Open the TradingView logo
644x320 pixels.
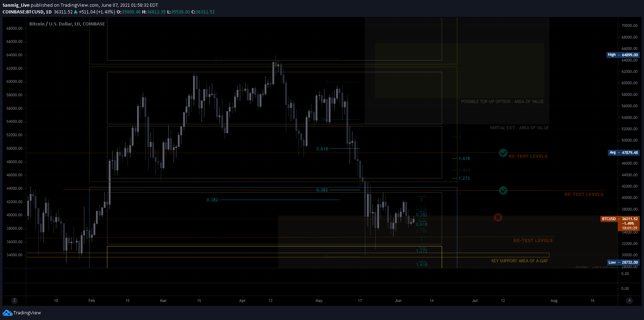[x=22, y=313]
